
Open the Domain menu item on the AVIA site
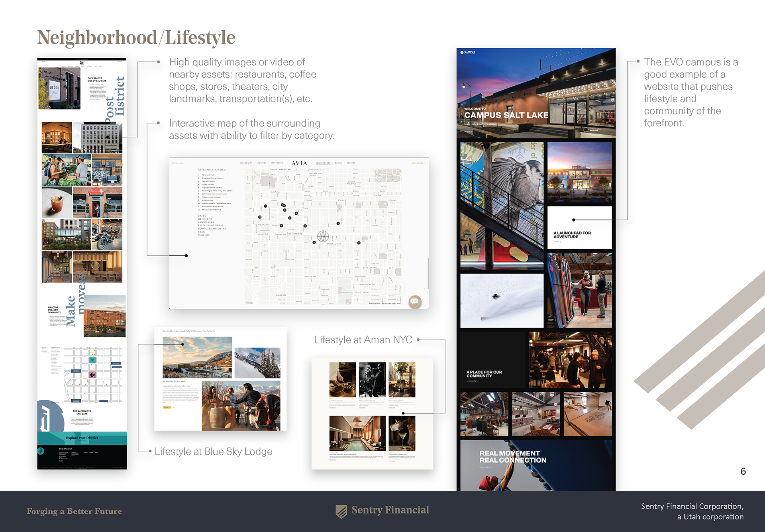(339, 163)
